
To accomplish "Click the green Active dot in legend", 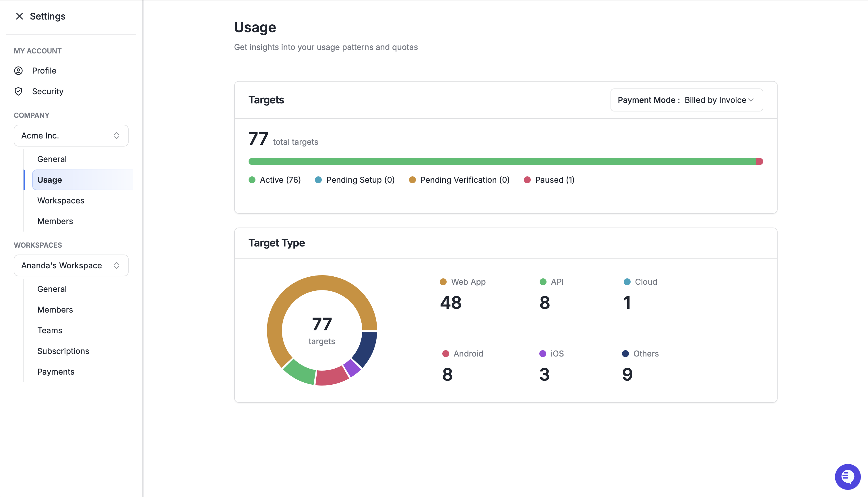I will 252,180.
